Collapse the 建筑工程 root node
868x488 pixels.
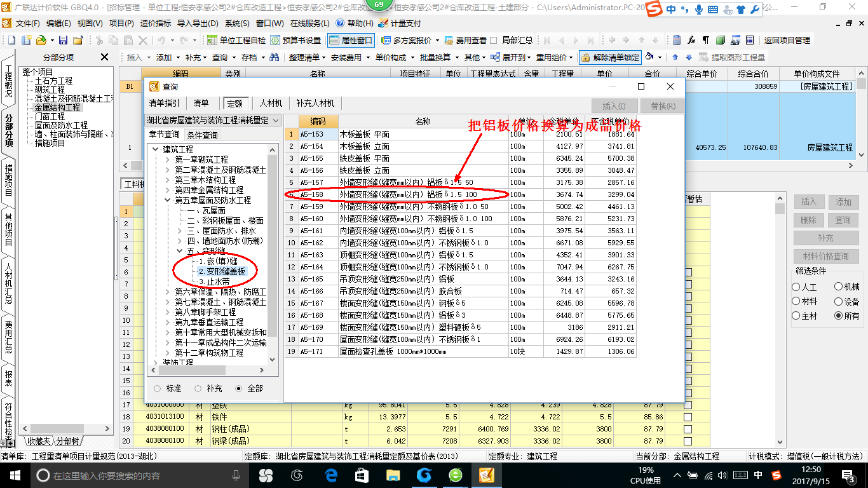coord(156,149)
